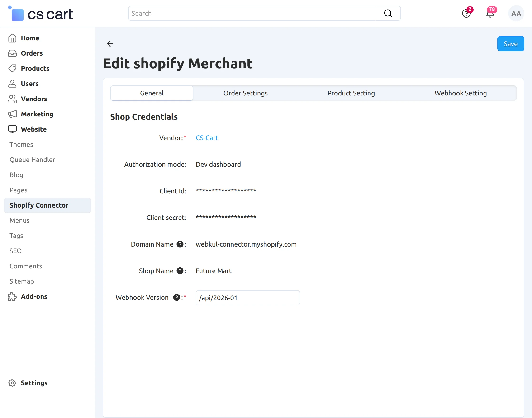Expand the Add-ons sidebar section
The image size is (532, 418).
click(x=34, y=296)
